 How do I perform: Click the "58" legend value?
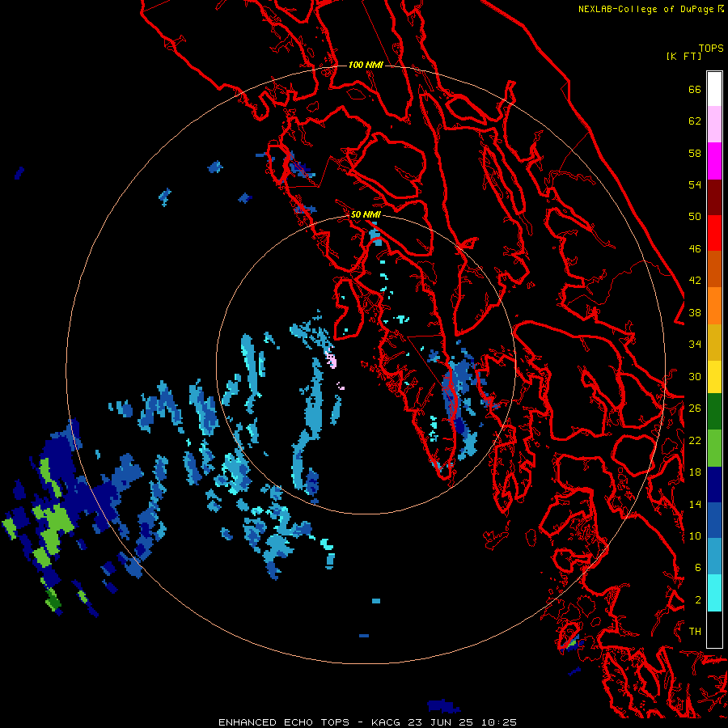coord(695,153)
